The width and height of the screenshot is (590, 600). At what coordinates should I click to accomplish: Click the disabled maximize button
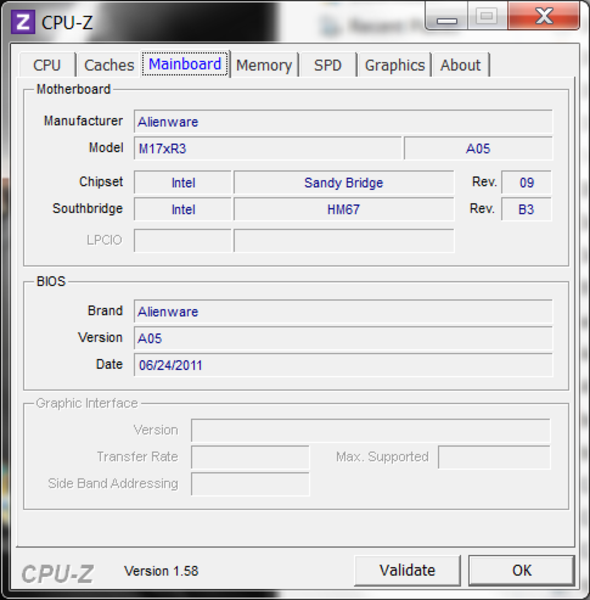[x=487, y=16]
